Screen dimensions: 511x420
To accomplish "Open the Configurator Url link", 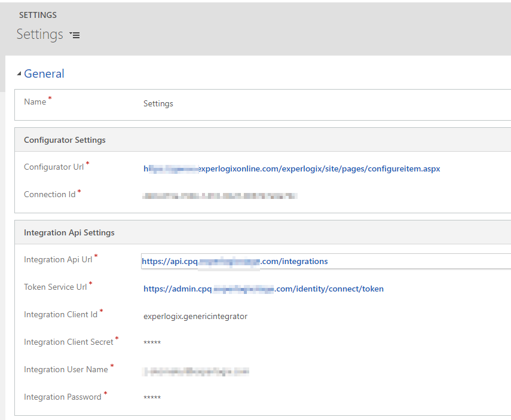I will pos(292,169).
